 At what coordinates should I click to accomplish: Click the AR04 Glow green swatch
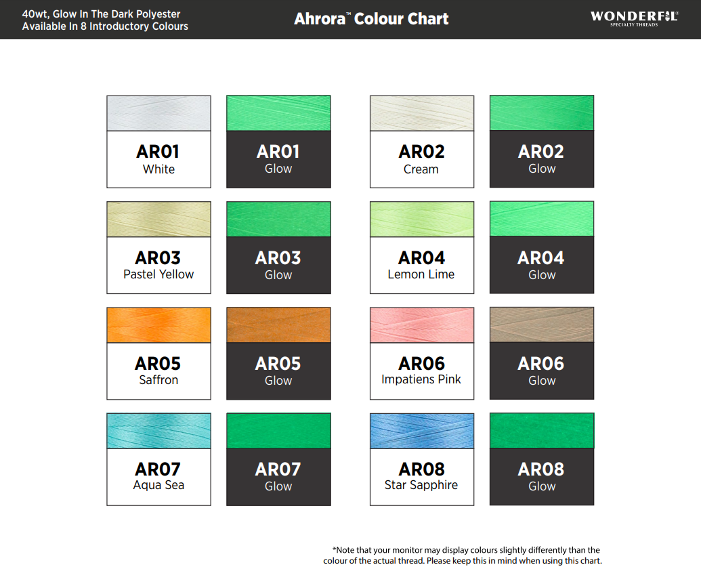click(542, 219)
